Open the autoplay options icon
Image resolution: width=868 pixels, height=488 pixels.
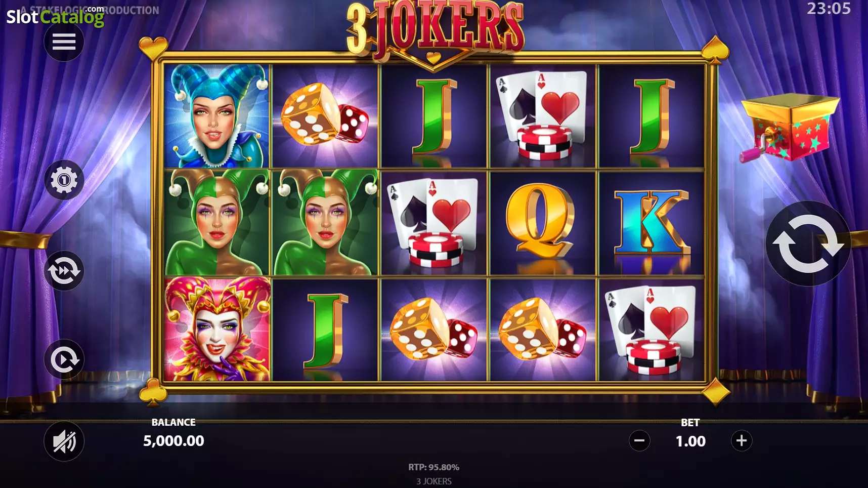click(64, 359)
